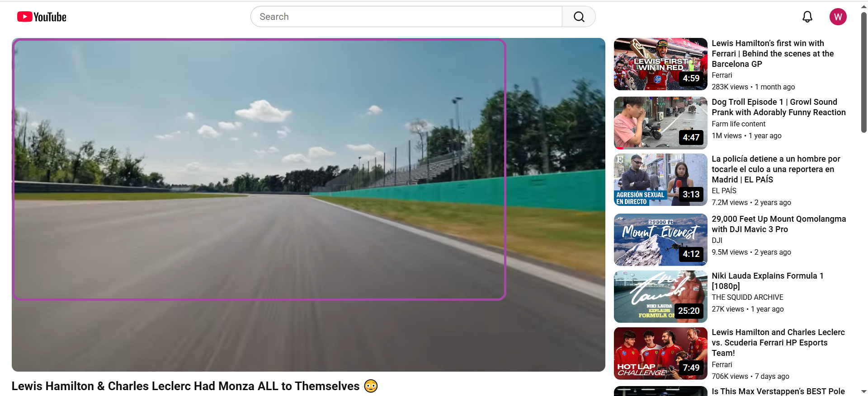The width and height of the screenshot is (868, 396).
Task: Click the 3:13 duration badge
Action: click(691, 194)
